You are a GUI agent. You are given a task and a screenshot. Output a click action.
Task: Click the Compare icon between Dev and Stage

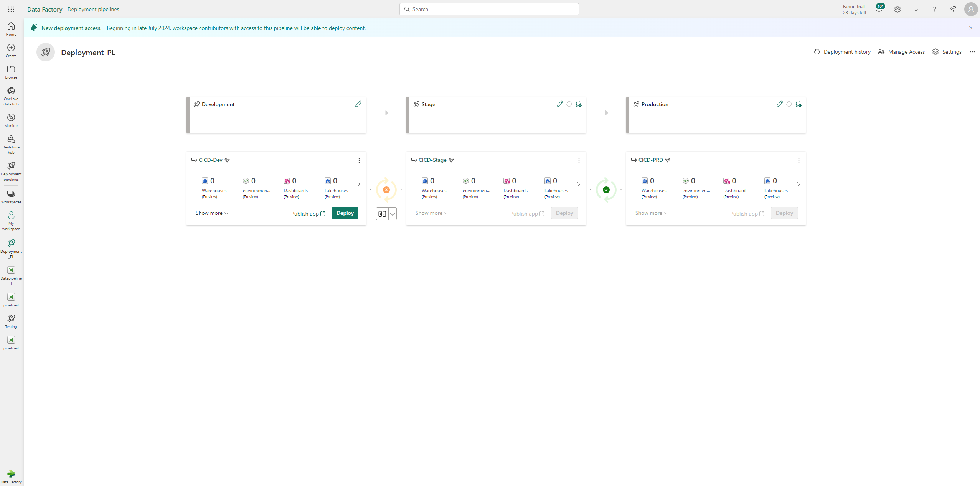click(x=382, y=214)
